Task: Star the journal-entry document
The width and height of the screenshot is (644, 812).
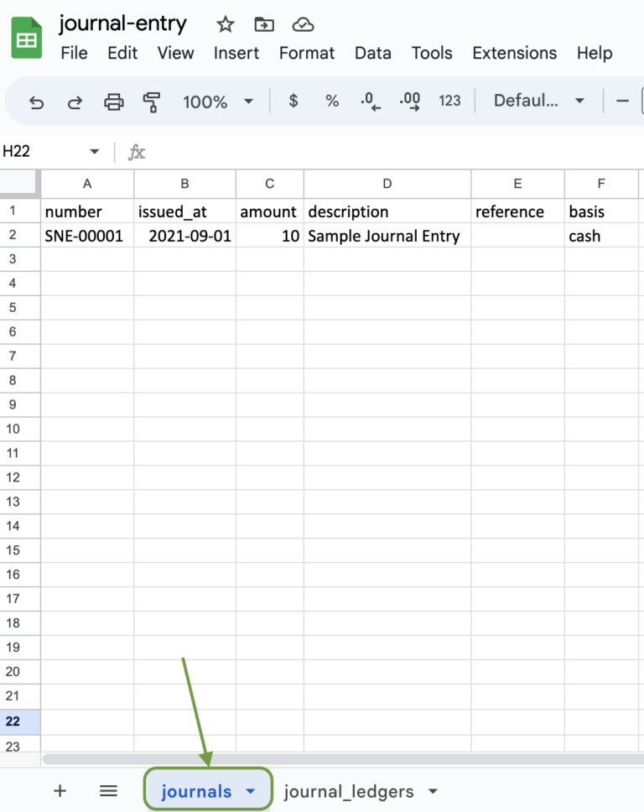Action: 226,24
